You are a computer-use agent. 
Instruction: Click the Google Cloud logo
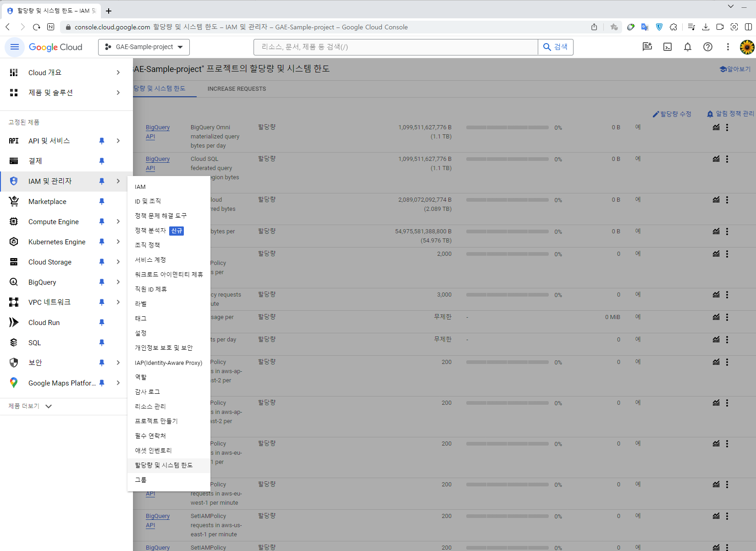click(x=55, y=47)
